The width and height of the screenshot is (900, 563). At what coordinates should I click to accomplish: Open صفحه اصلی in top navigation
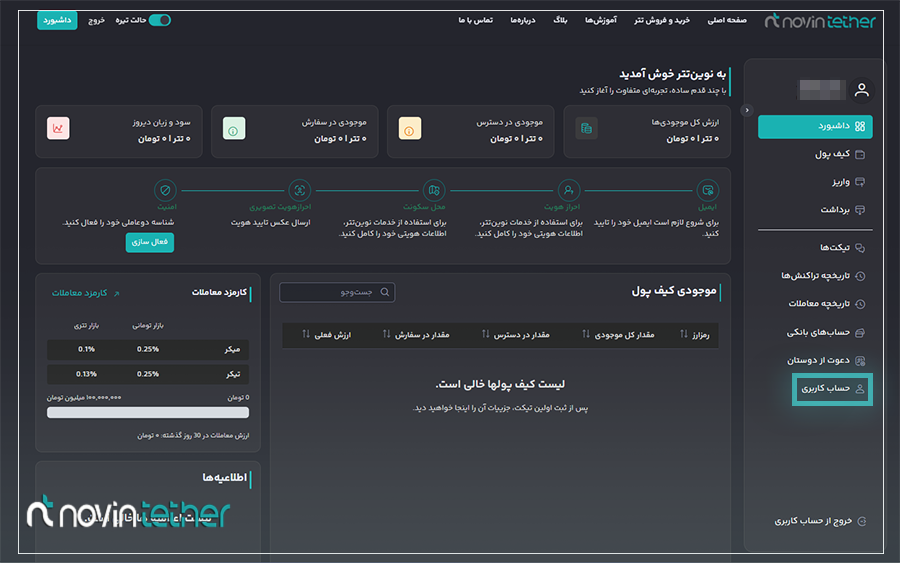[x=727, y=20]
